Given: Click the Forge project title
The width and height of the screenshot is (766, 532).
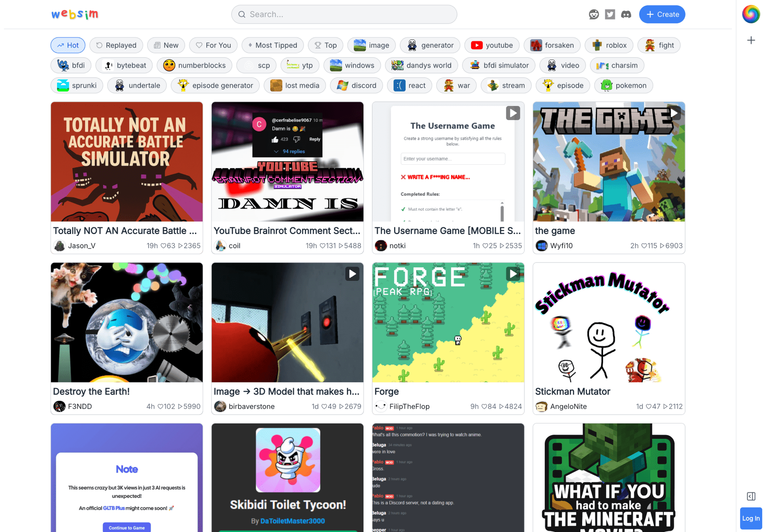Looking at the screenshot, I should (386, 392).
